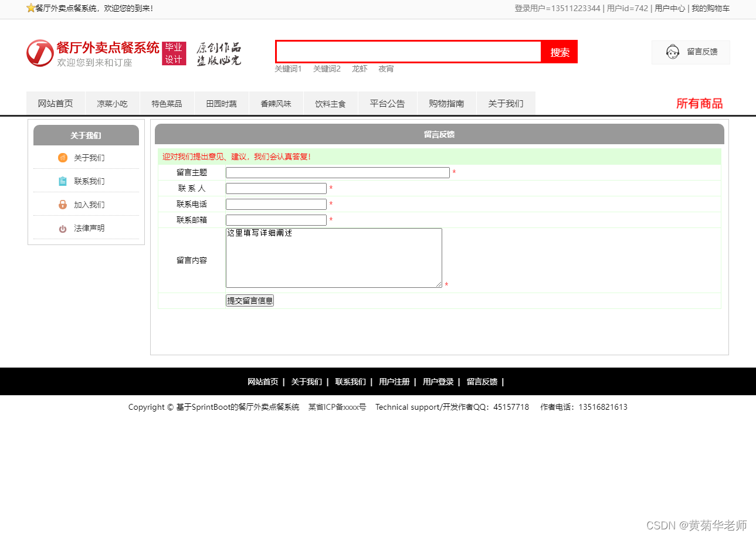Open 我的购物车 link in top bar
756x537 pixels.
(x=710, y=8)
